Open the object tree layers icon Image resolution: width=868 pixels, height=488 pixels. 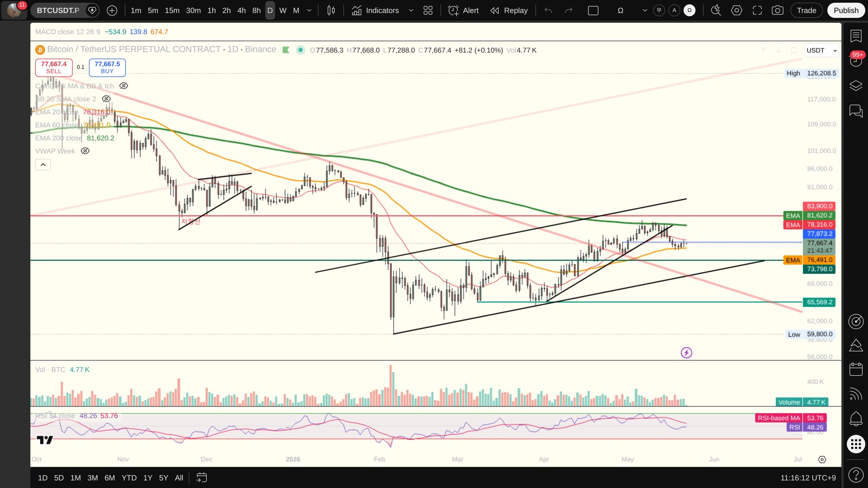point(856,86)
